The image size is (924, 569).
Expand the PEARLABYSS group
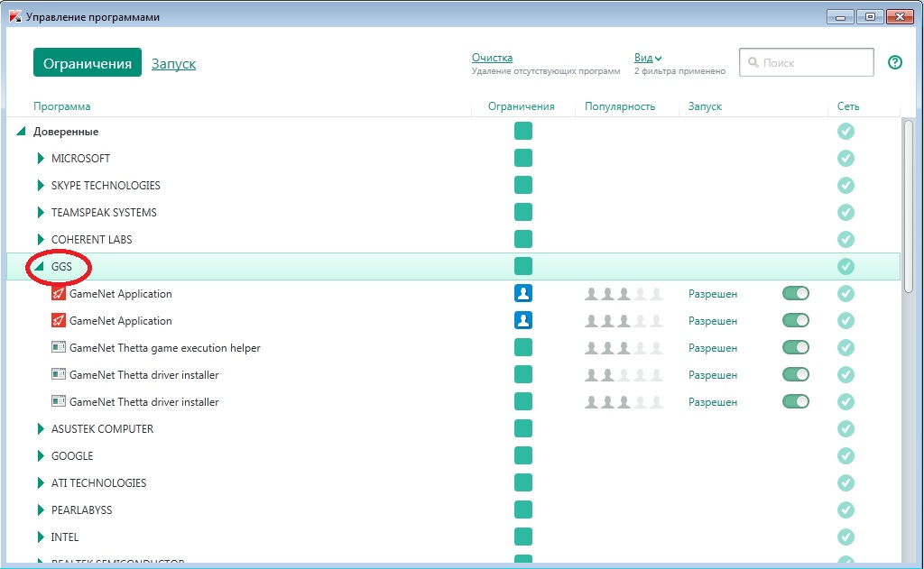[41, 510]
